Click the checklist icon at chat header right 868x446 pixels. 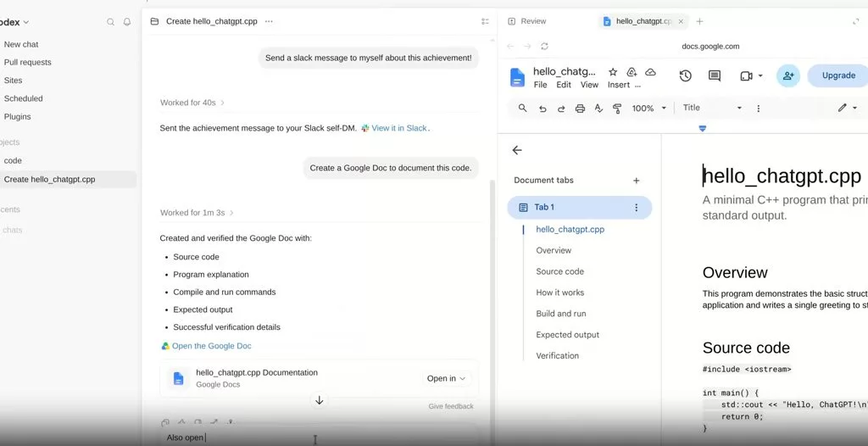[486, 21]
